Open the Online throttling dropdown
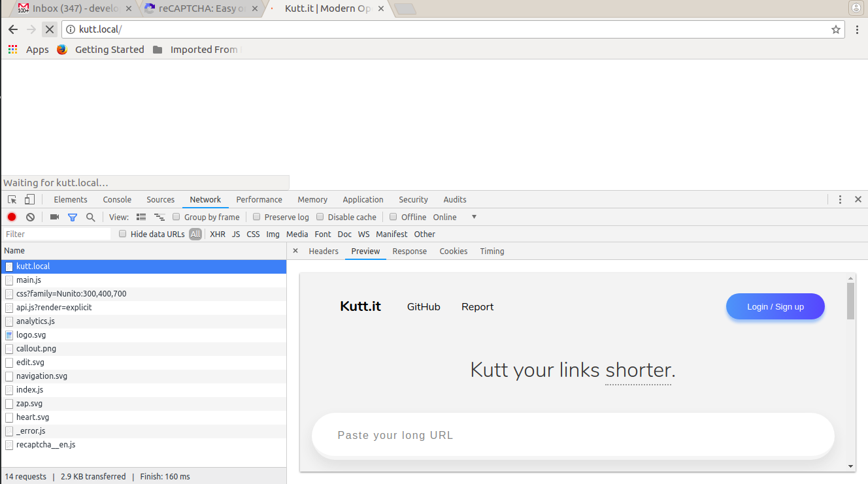868x484 pixels. (x=473, y=216)
